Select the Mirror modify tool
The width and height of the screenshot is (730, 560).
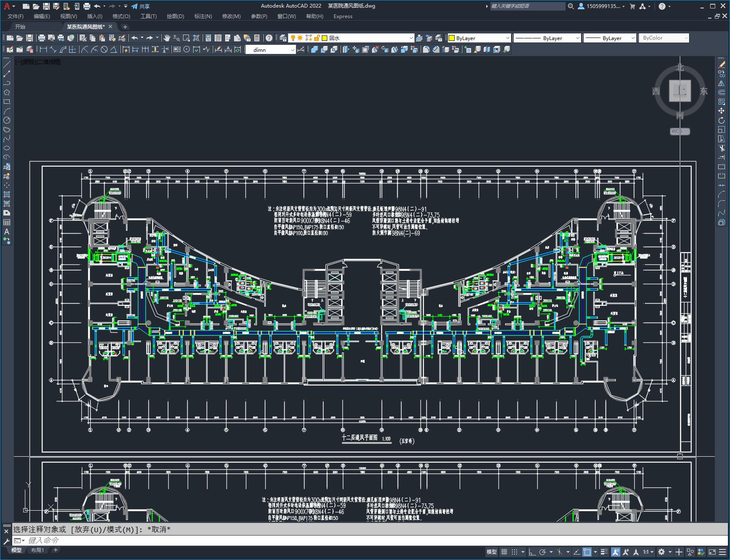point(722,83)
